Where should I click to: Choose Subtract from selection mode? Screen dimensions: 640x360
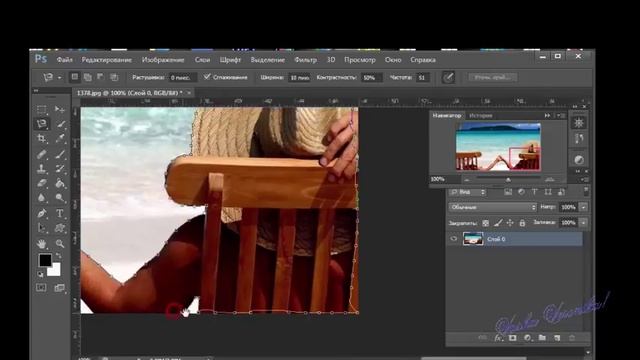pyautogui.click(x=101, y=77)
